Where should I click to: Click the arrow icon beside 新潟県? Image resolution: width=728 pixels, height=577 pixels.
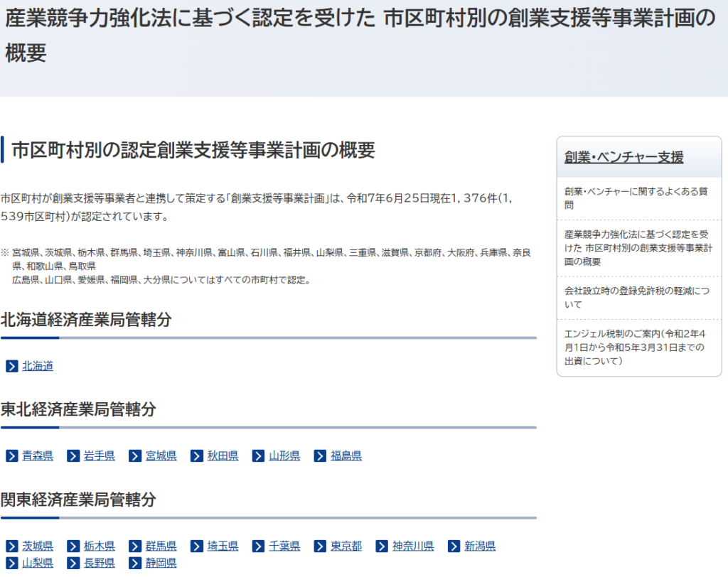(x=454, y=546)
